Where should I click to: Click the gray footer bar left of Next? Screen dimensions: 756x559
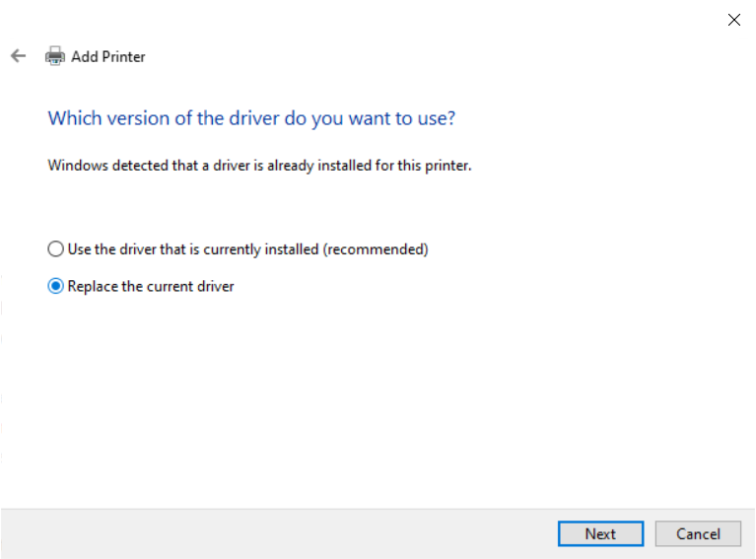point(276,533)
